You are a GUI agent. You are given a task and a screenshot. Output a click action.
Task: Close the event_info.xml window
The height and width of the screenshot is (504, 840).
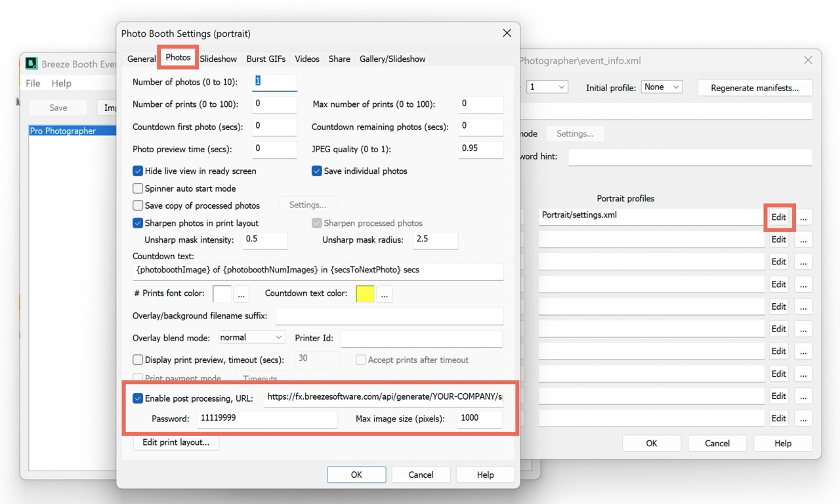(x=808, y=60)
